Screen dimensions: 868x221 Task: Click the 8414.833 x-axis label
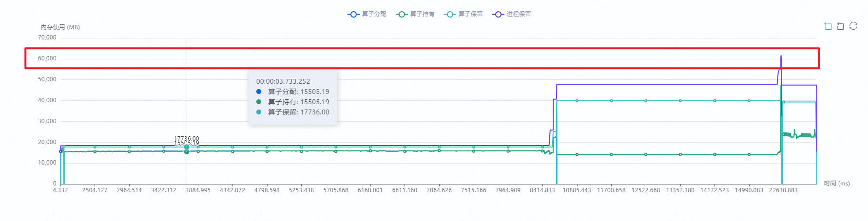[x=542, y=190]
